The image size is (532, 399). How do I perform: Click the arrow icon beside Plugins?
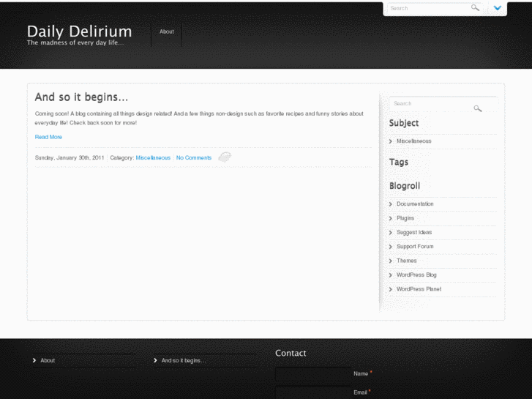[x=391, y=218]
